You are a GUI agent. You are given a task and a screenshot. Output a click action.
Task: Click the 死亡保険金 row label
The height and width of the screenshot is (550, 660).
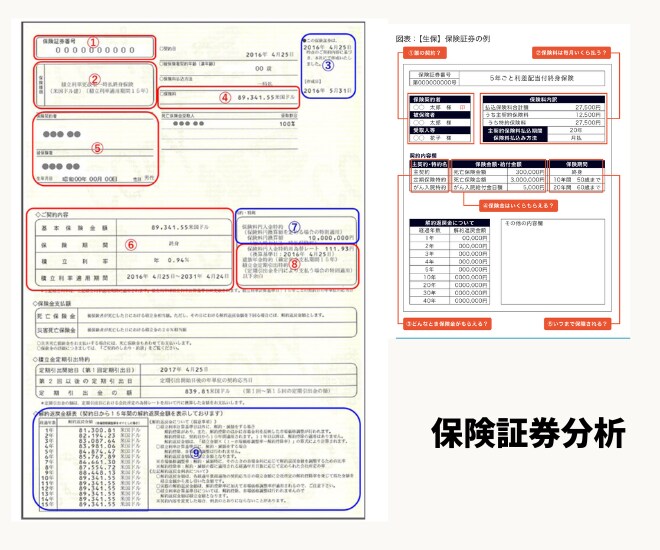click(x=56, y=316)
